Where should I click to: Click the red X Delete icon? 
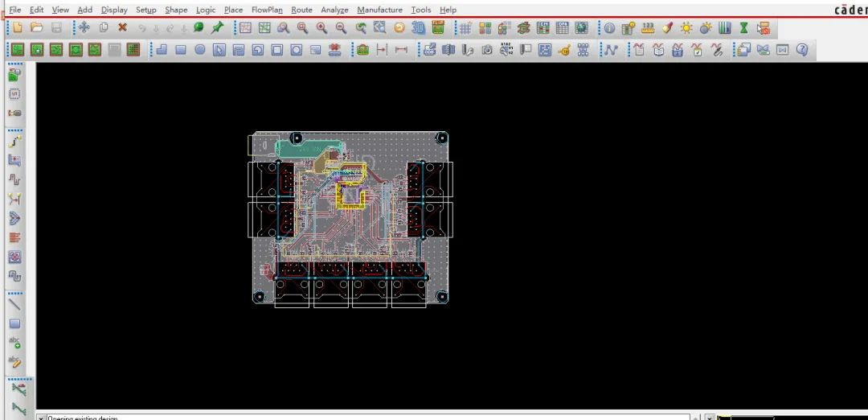[122, 27]
